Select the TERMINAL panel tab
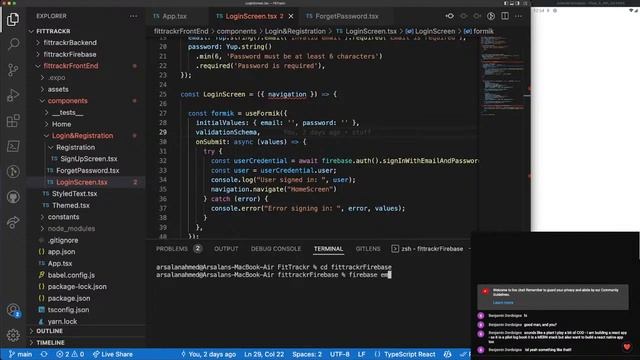 [x=328, y=249]
